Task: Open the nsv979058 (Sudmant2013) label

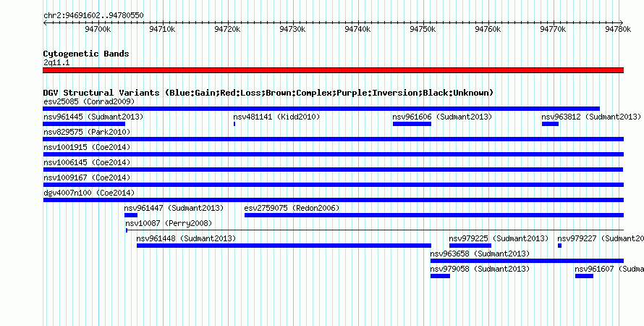Action: [480, 269]
